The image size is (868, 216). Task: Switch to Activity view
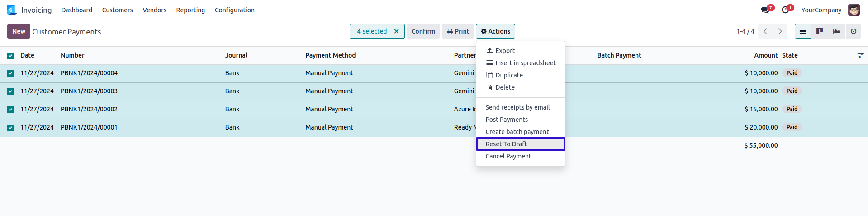tap(853, 31)
